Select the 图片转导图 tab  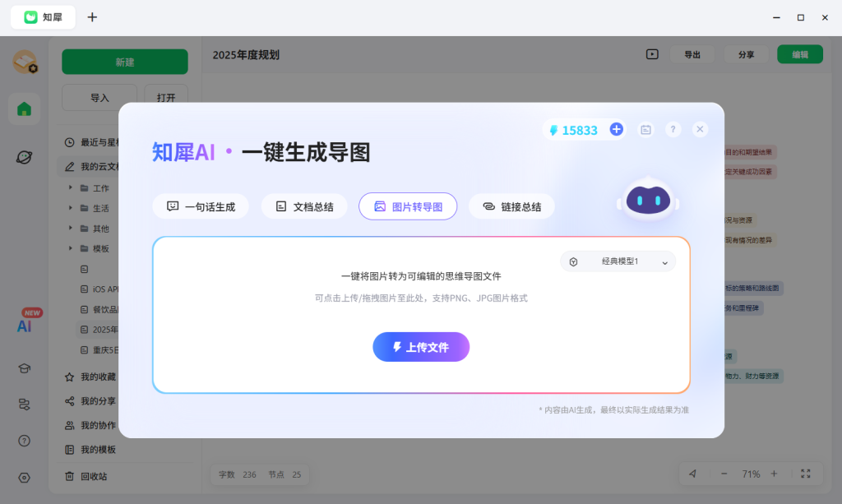(408, 206)
